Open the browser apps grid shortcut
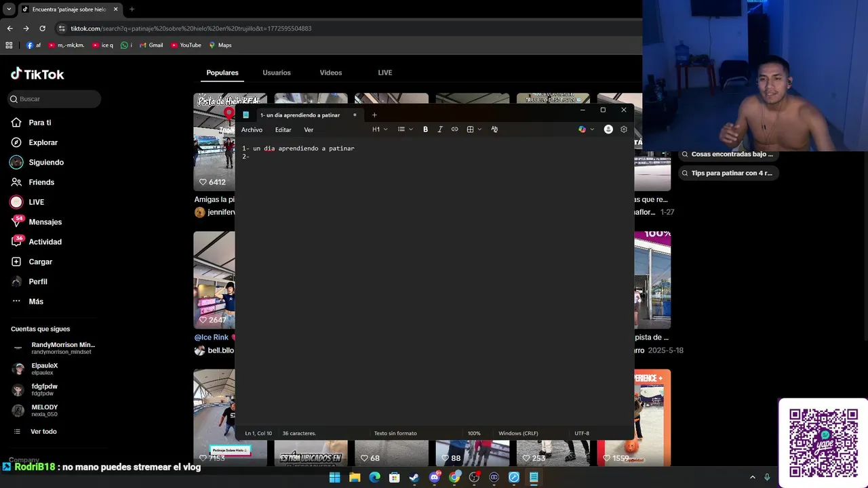 (9, 45)
